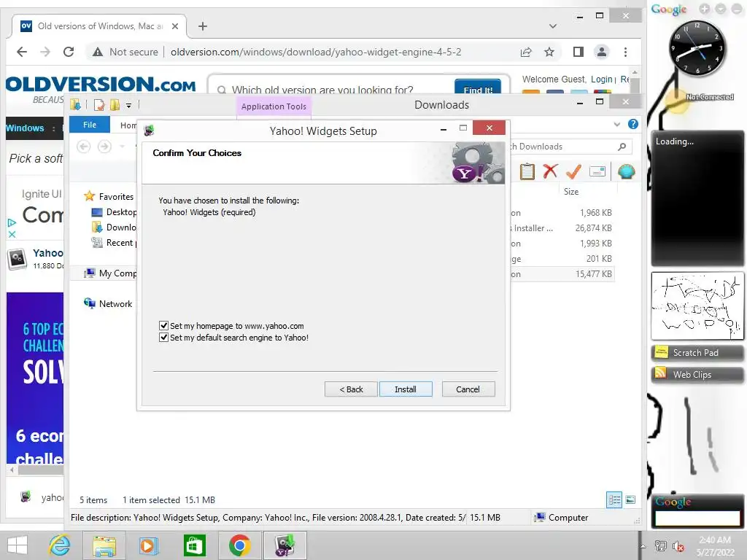This screenshot has height=560, width=747.
Task: Select the 26,874 KB file row
Action: pyautogui.click(x=562, y=228)
